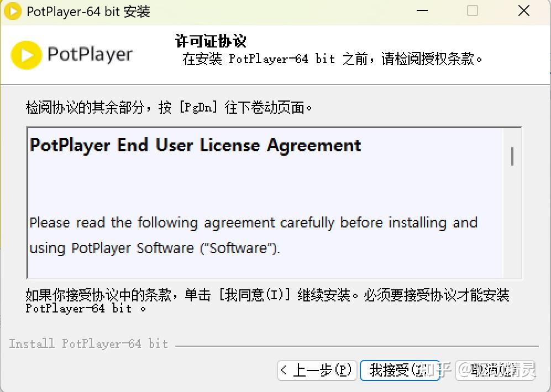Click the PotPlayer wordmark beside the logo
The height and width of the screenshot is (392, 551).
pyautogui.click(x=88, y=54)
